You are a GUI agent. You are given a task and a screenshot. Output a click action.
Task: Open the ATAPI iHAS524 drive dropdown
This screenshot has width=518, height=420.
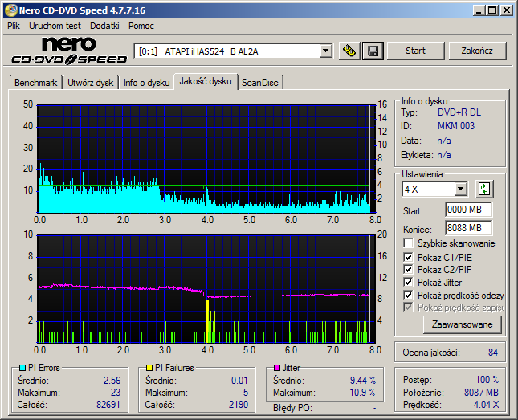(326, 51)
